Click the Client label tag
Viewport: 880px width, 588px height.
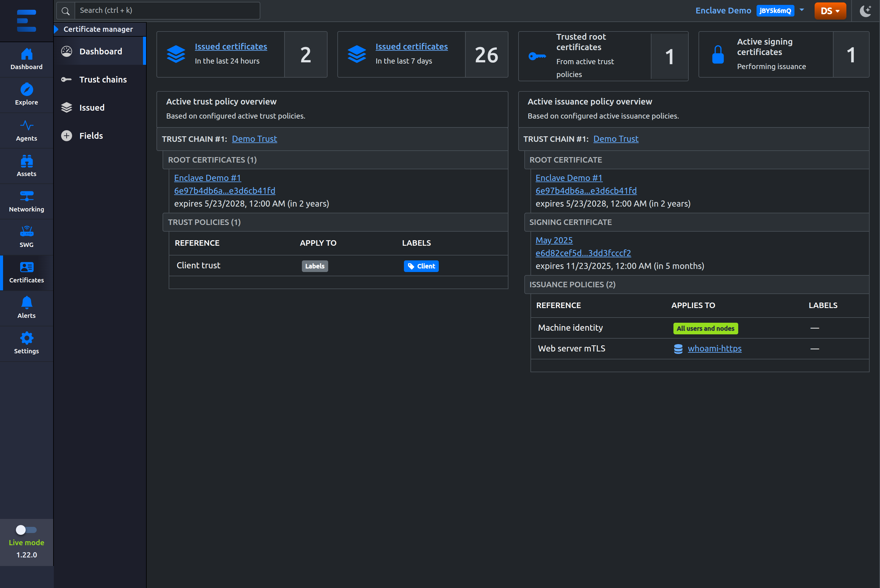[421, 266]
